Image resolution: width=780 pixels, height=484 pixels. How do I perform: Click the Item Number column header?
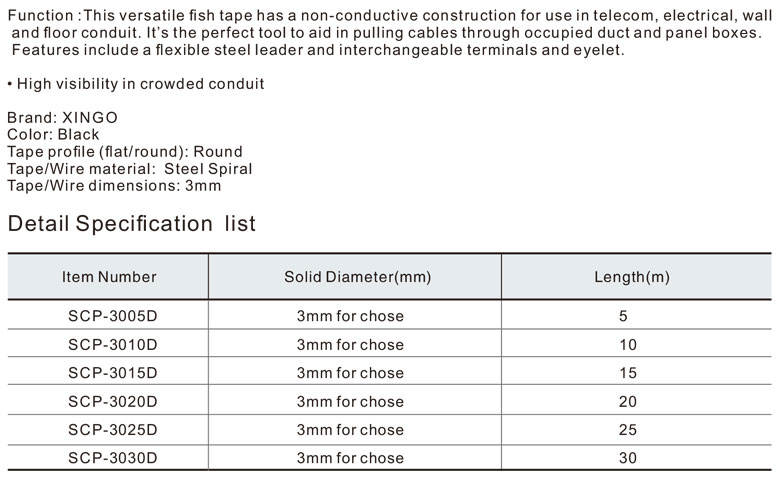point(109,277)
